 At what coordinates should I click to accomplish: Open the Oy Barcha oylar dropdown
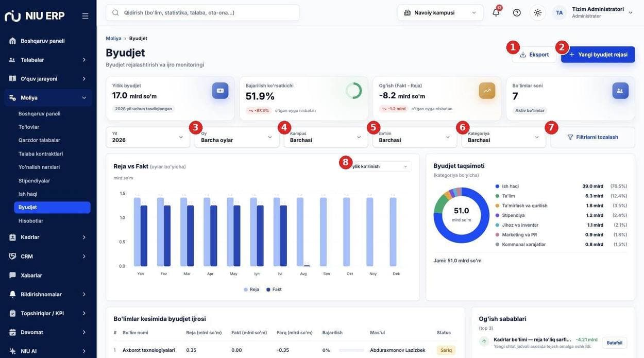coord(237,137)
